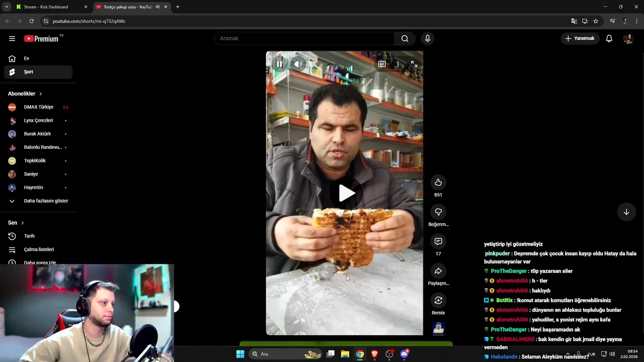Go to the next Short with down arrow
Image resolution: width=644 pixels, height=362 pixels.
626,212
